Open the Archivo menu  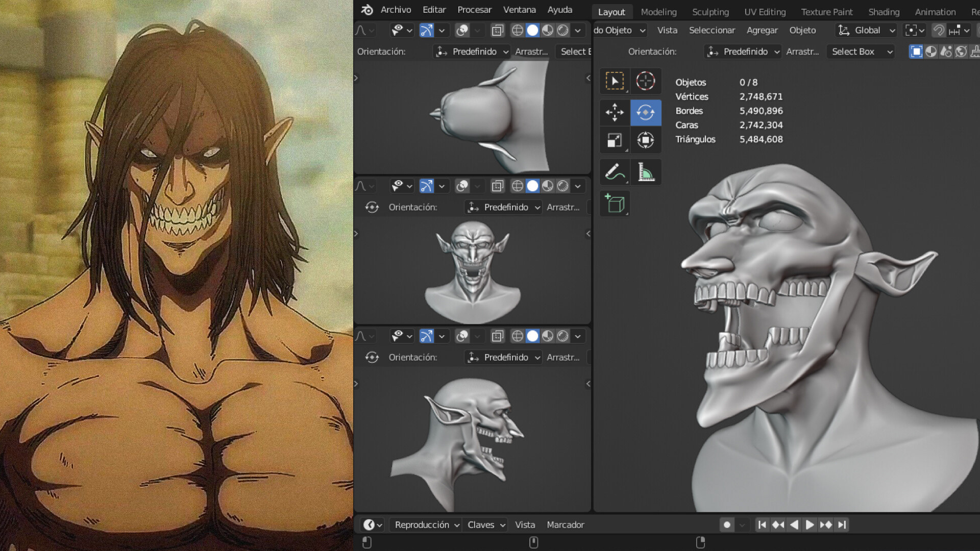point(396,10)
